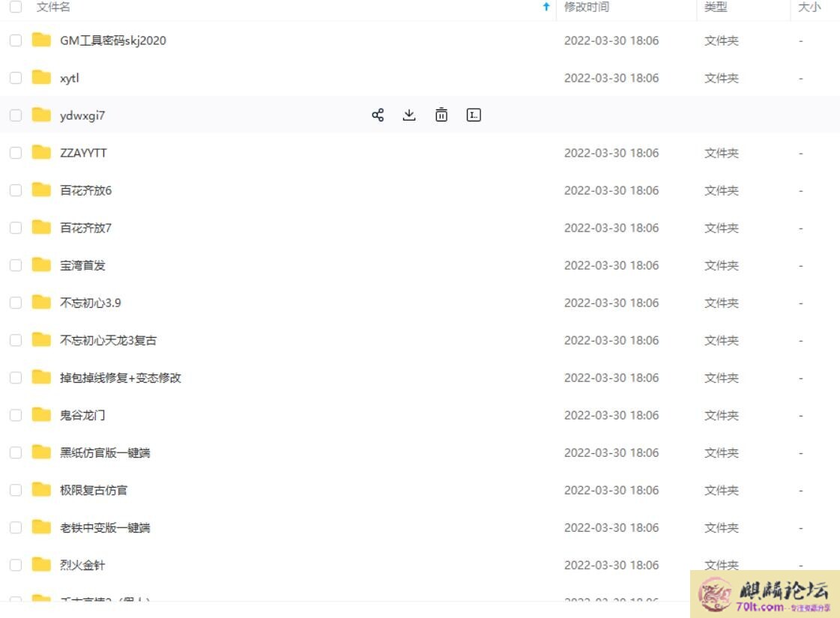Select the 黑纸仿官版一键端 checkbox

click(16, 452)
